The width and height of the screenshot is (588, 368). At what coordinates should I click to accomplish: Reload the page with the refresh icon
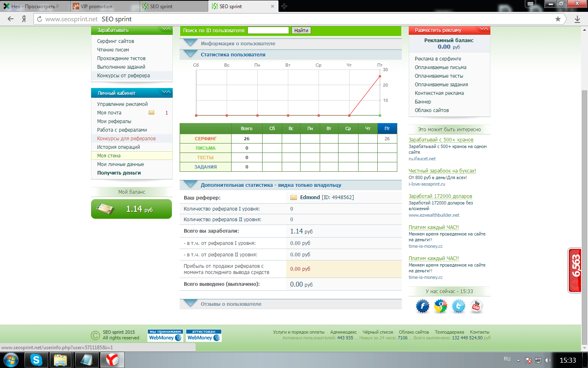pos(40,19)
